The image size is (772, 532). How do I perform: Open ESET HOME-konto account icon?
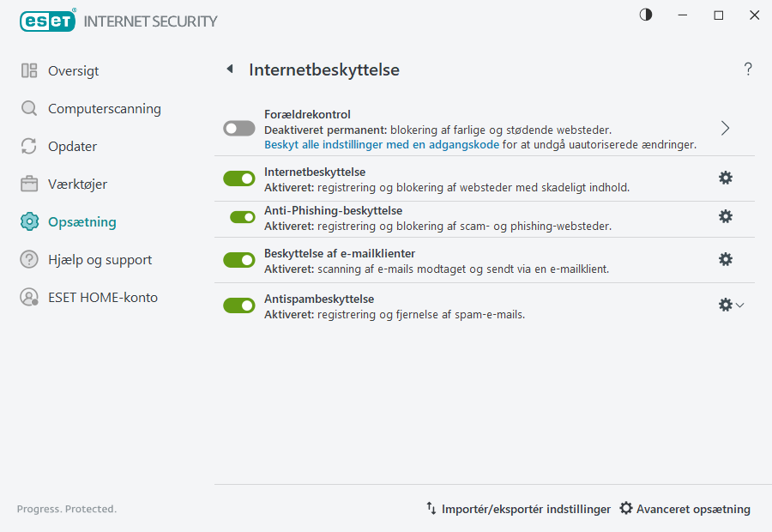pos(30,297)
